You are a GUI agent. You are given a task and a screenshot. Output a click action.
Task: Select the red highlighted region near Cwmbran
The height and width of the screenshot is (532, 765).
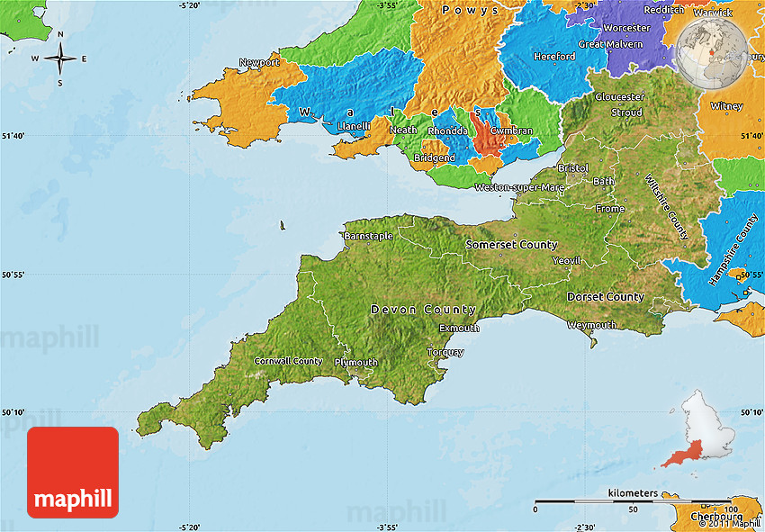coord(488,137)
